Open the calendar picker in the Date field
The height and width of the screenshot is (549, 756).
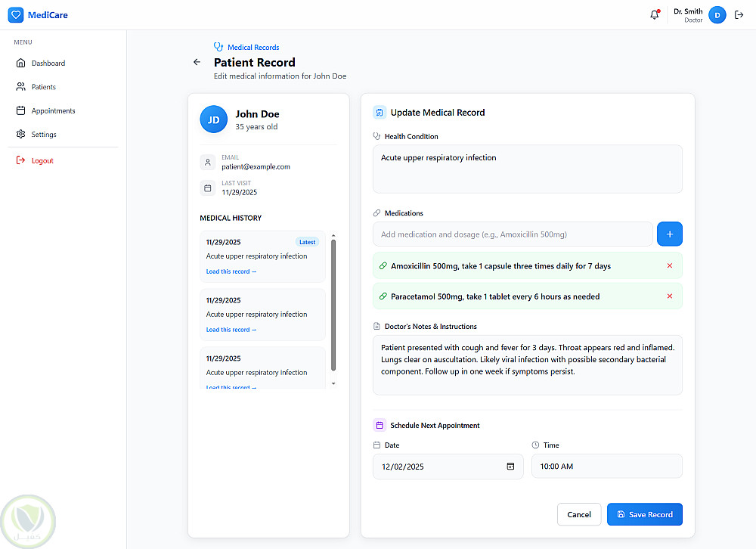click(510, 467)
